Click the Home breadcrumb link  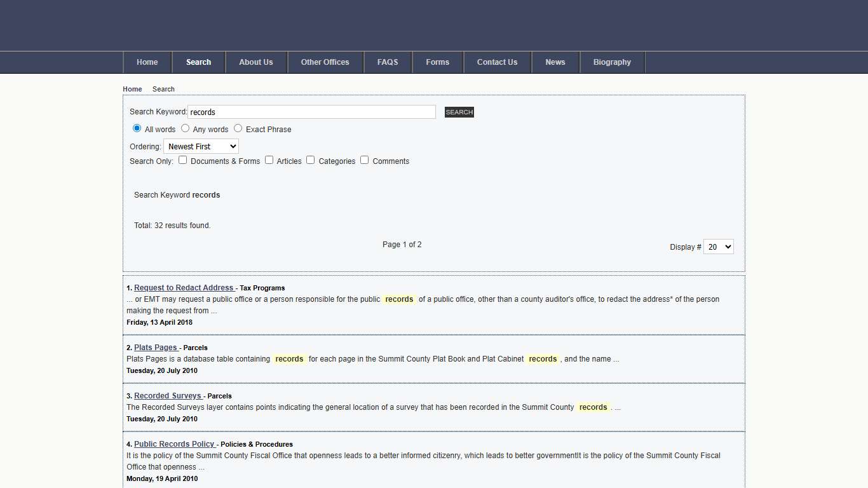[x=132, y=89]
